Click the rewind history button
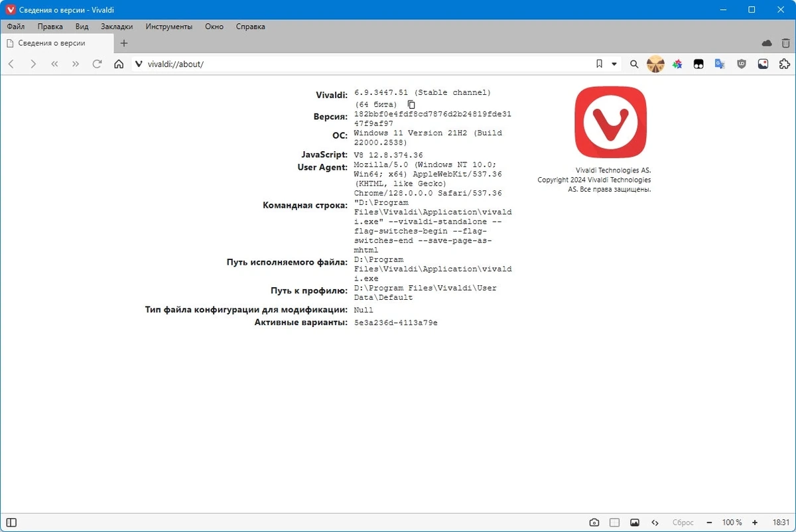This screenshot has height=532, width=796. pyautogui.click(x=54, y=64)
